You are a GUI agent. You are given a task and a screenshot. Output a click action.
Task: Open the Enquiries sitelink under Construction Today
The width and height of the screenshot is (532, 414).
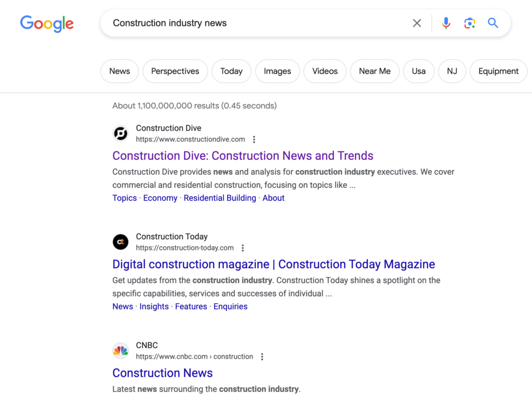[230, 306]
